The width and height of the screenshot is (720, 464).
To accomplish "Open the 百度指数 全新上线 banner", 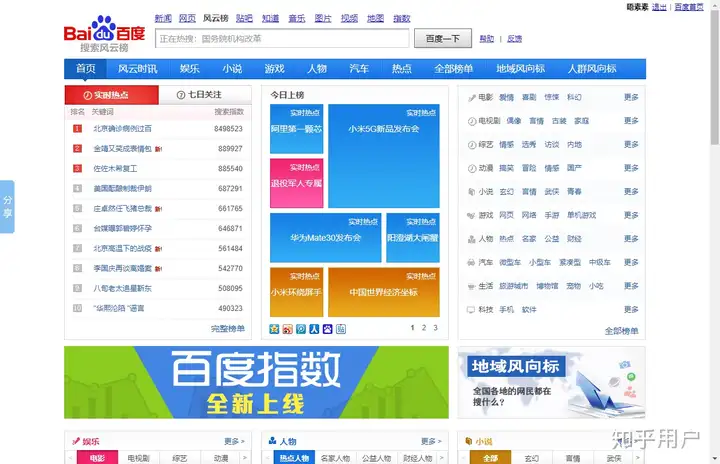I will click(x=256, y=382).
